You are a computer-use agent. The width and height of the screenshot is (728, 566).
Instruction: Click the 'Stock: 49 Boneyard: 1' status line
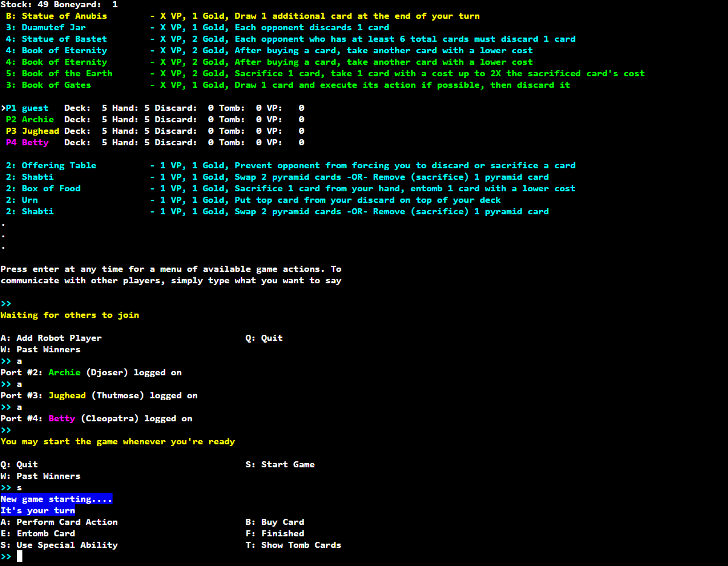click(x=59, y=4)
